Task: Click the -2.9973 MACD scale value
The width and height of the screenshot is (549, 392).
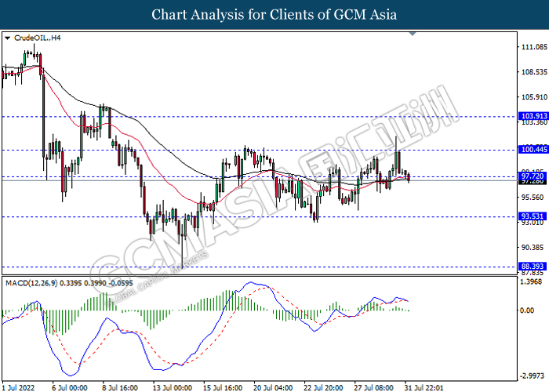Action: point(533,376)
